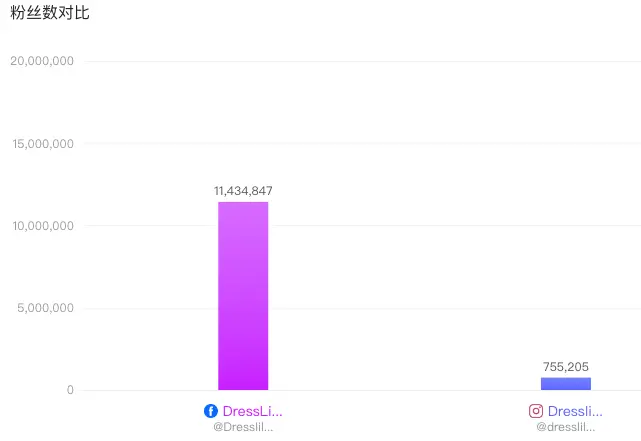641x441 pixels.
Task: Click the 15,000,000 horizontal gridline
Action: (x=363, y=143)
